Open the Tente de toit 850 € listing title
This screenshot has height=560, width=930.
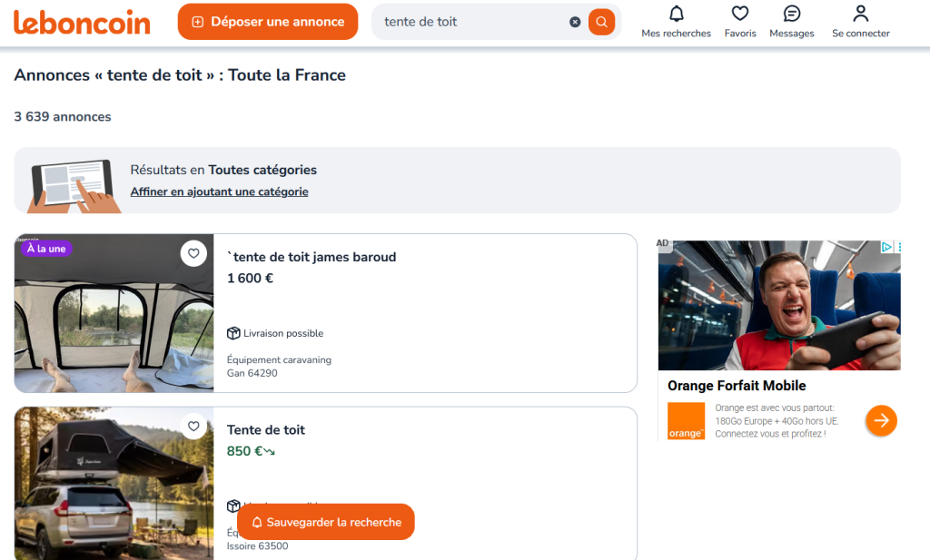266,429
